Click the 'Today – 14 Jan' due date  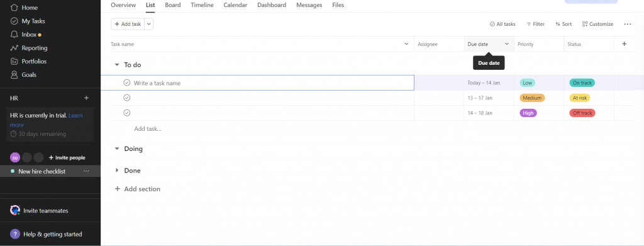pos(484,82)
